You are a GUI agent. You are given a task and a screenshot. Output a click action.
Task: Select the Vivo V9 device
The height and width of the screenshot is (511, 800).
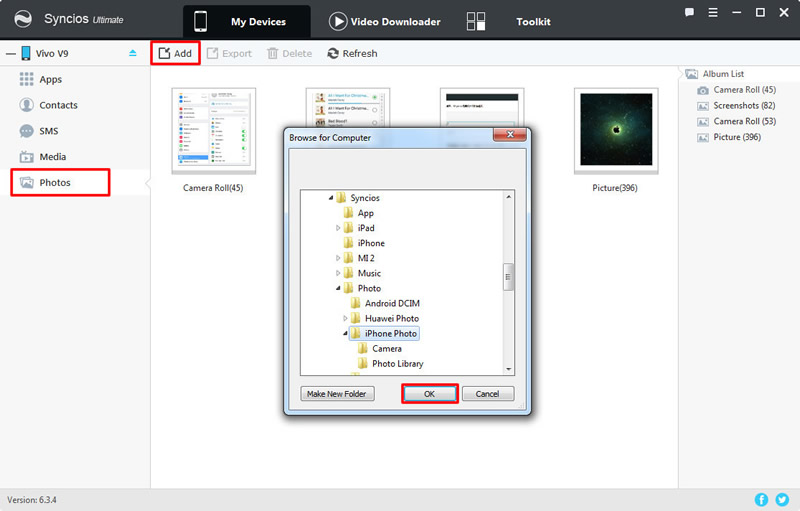coord(52,54)
